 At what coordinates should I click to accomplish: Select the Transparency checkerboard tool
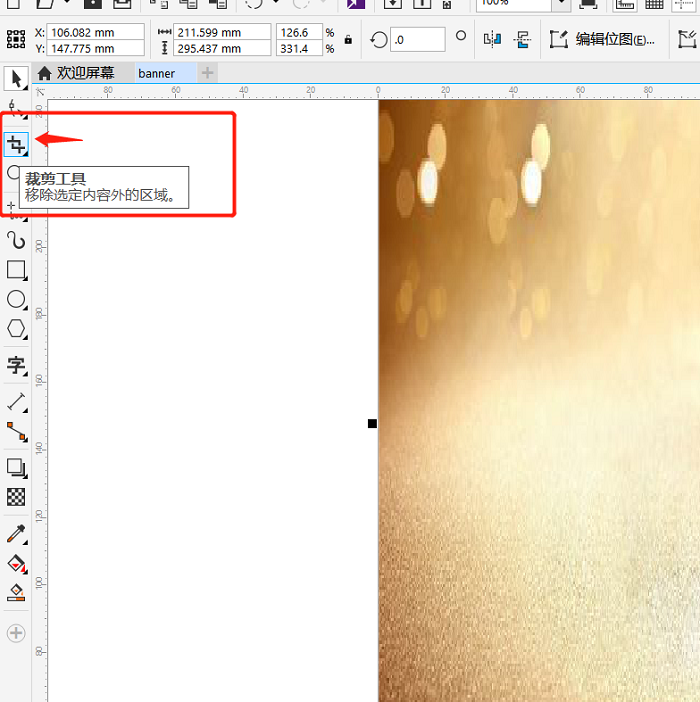pos(16,497)
